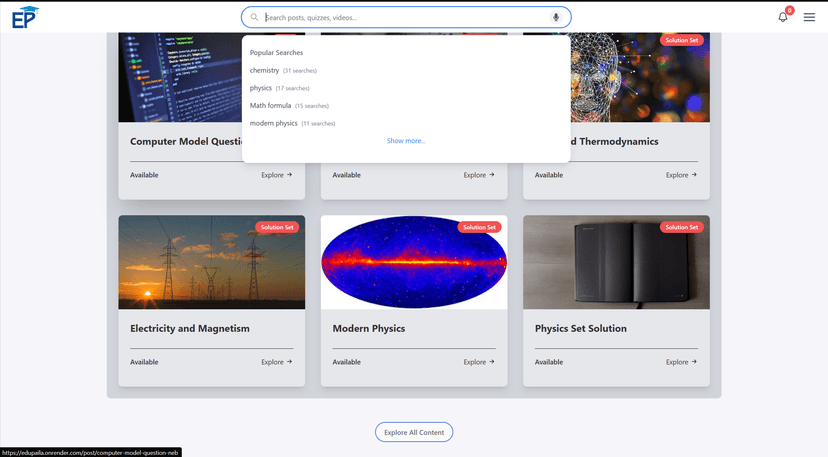Screen dimensions: 828x457
Task: Open the power lines sunset thumbnail
Action: (x=211, y=262)
